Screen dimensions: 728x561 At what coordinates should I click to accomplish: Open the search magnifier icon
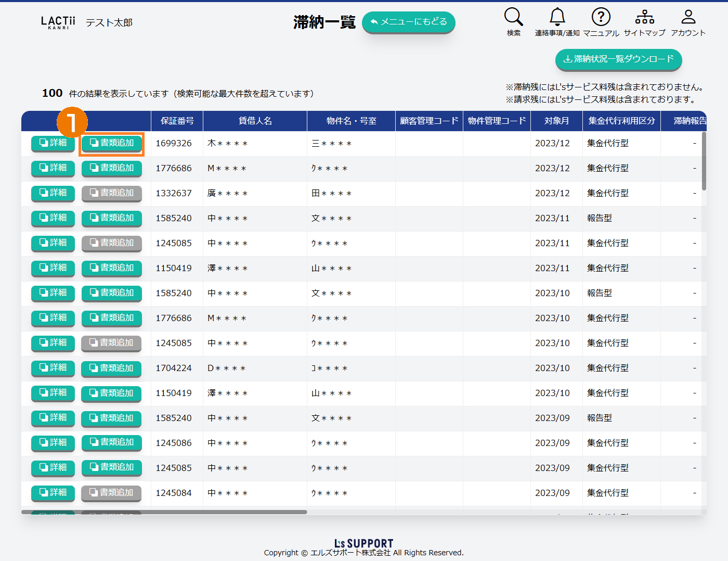click(513, 17)
